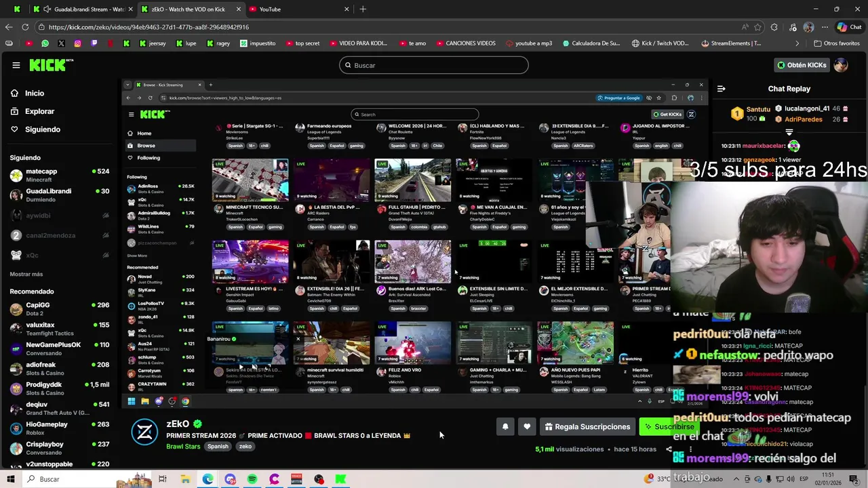Open the Brawl Stars category link
This screenshot has width=868, height=488.
[183, 447]
